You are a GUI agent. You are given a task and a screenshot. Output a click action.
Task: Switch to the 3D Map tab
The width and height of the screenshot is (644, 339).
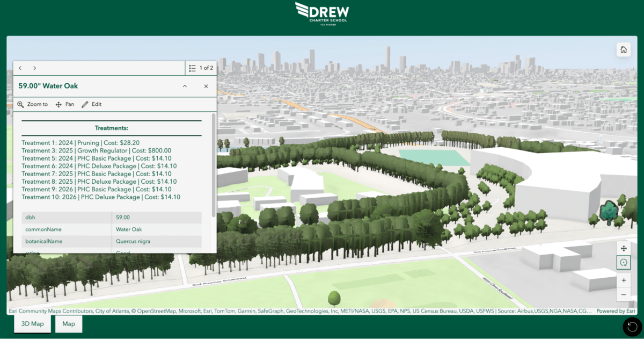coord(32,324)
